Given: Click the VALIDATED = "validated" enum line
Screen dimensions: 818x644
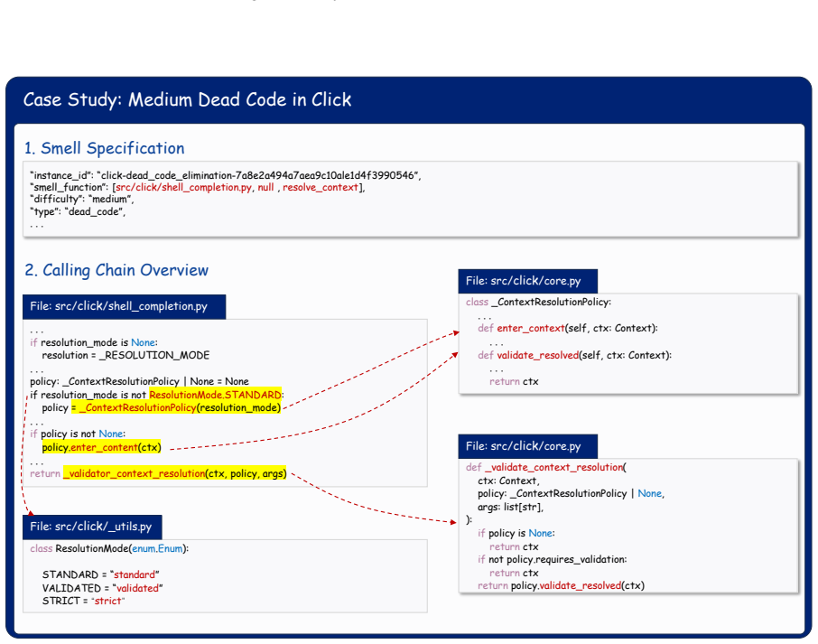Looking at the screenshot, I should point(102,588).
